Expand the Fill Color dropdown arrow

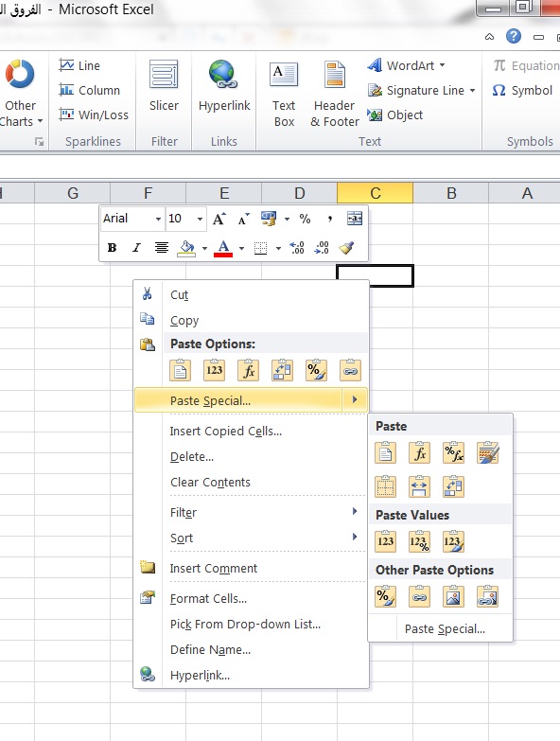click(204, 248)
